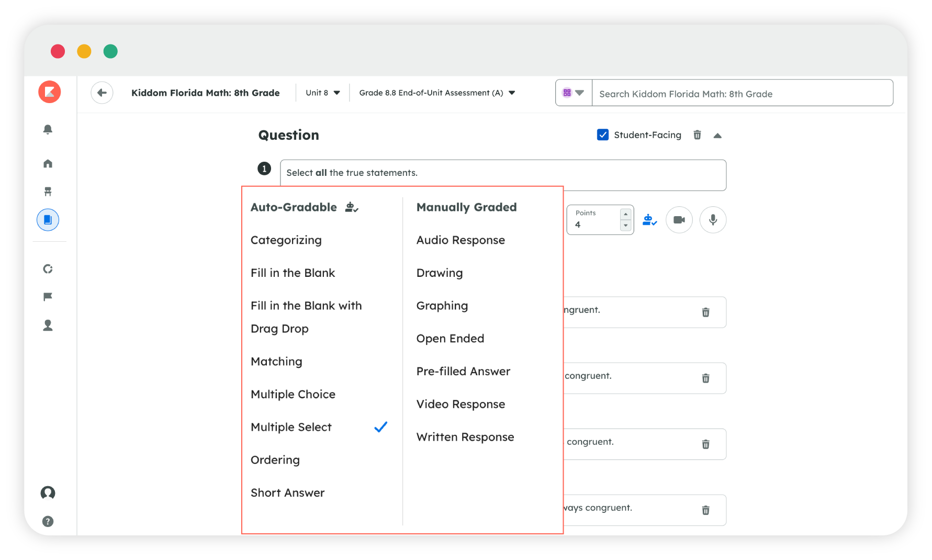Image resolution: width=932 pixels, height=560 pixels.
Task: Open the Grade 8.8 End-of-Unit Assessment dropdown
Action: (x=437, y=93)
